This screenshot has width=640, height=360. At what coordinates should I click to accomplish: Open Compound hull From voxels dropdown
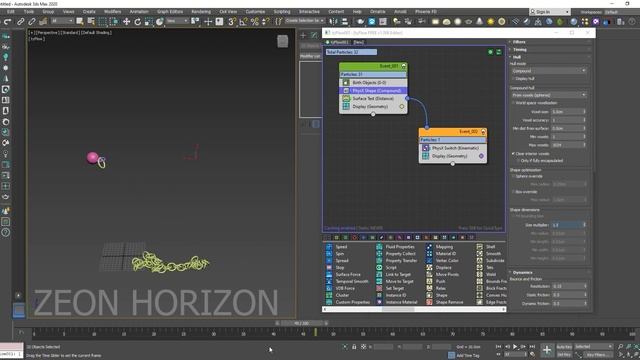(x=549, y=95)
